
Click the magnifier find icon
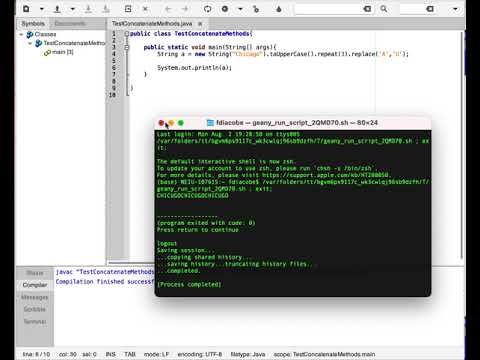(384, 9)
